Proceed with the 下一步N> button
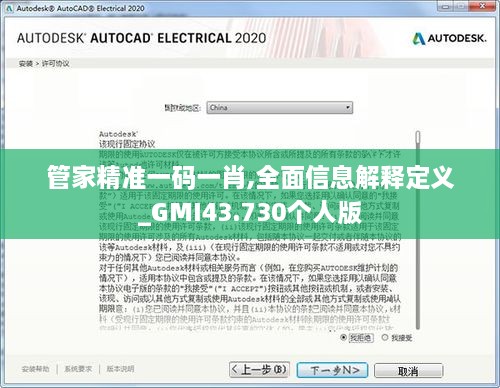 click(x=332, y=370)
